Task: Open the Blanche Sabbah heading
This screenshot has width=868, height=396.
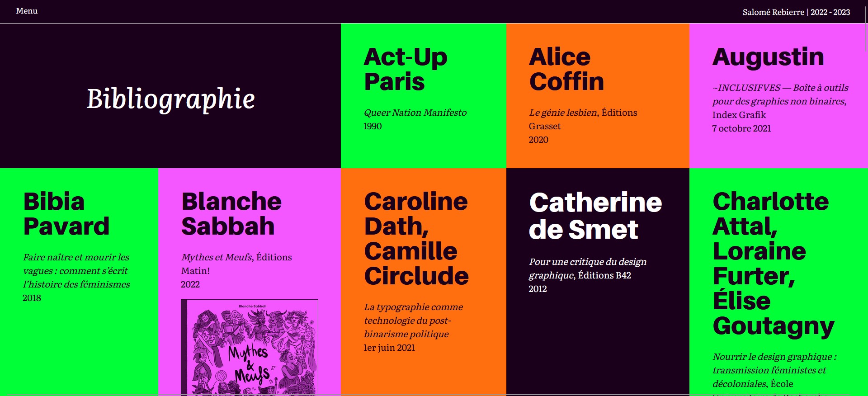Action: point(231,214)
